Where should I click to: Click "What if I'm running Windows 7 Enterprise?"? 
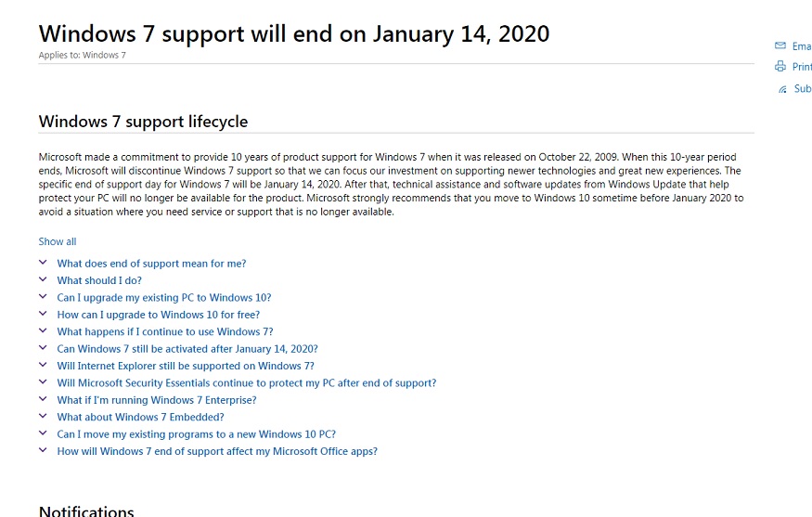click(157, 400)
